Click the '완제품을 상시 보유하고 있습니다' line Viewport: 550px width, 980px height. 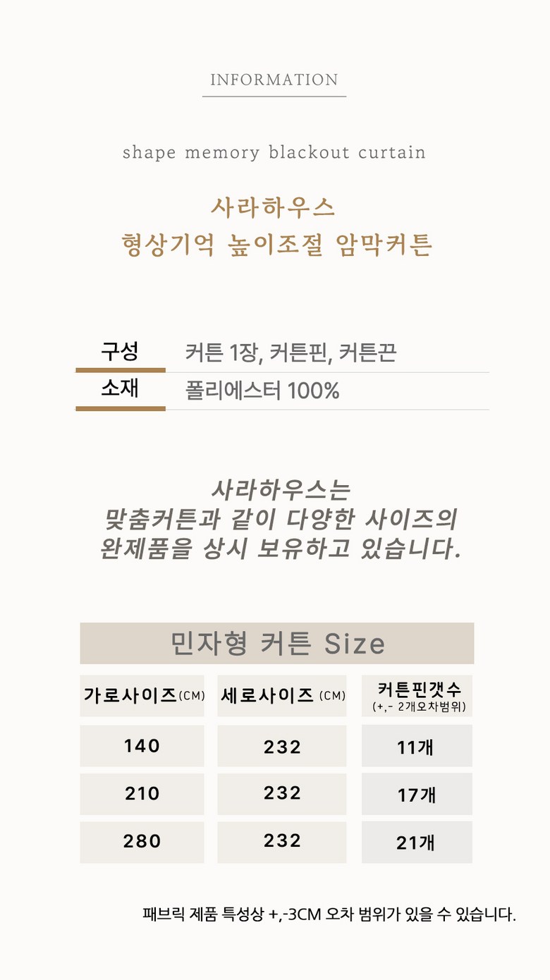click(280, 549)
